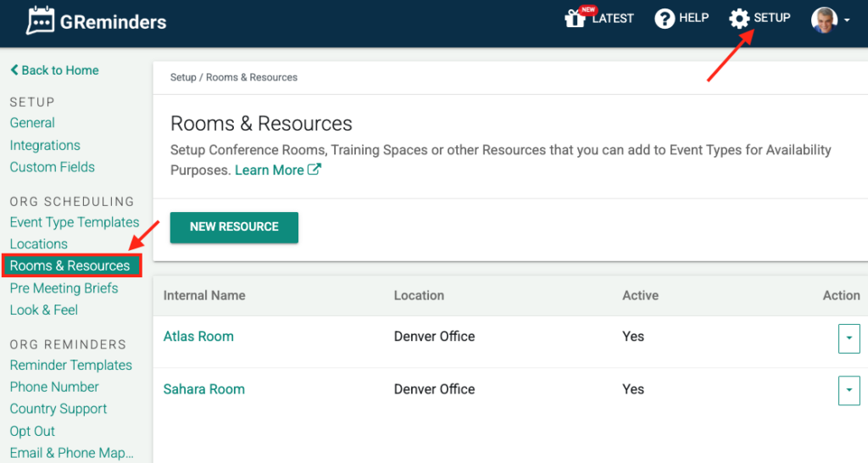This screenshot has width=868, height=463.
Task: Click the external link icon beside Learn More
Action: 314,170
